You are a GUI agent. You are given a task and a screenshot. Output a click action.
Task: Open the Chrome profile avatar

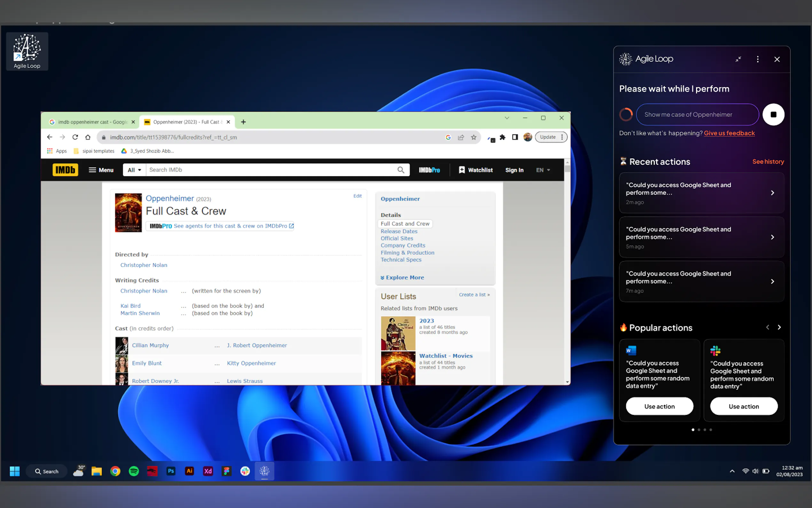[528, 137]
